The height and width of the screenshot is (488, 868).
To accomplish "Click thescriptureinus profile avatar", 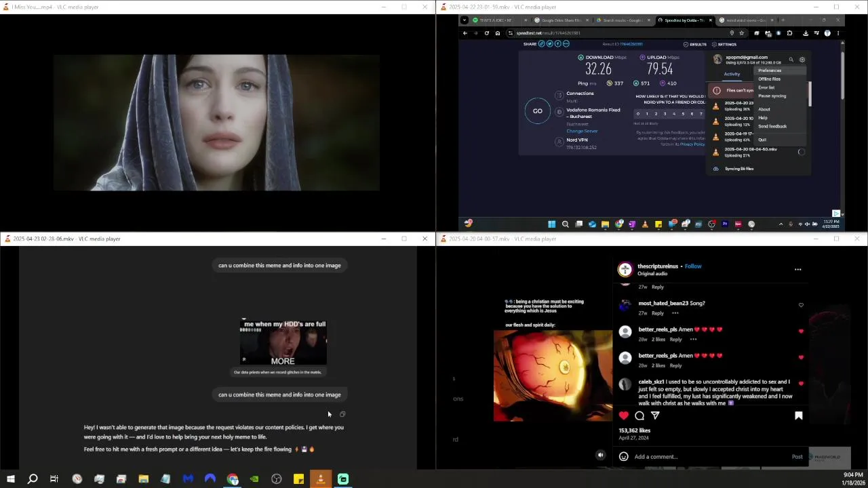I will point(625,270).
